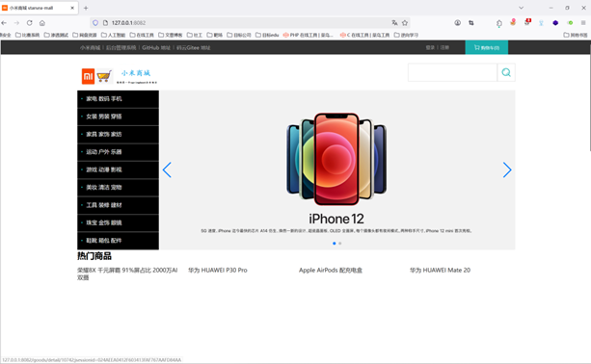Open the browser home page
The width and height of the screenshot is (591, 364).
tap(42, 23)
